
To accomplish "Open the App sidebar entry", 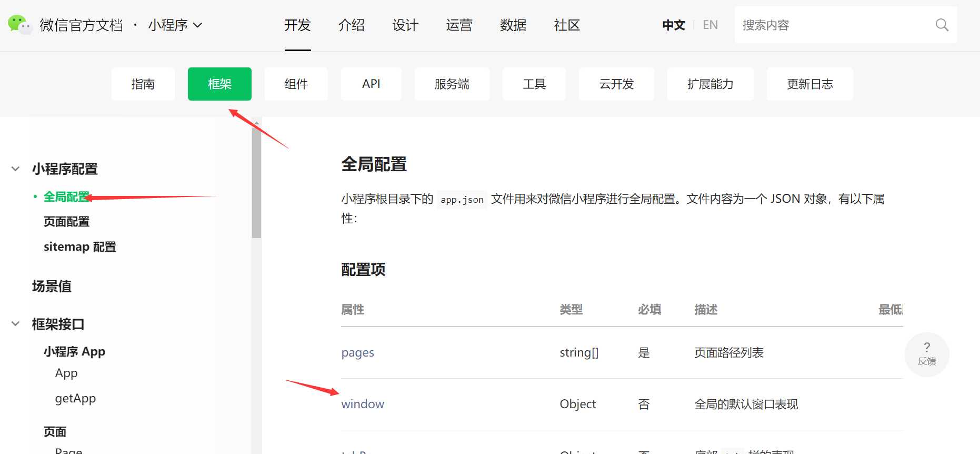I will [x=66, y=373].
